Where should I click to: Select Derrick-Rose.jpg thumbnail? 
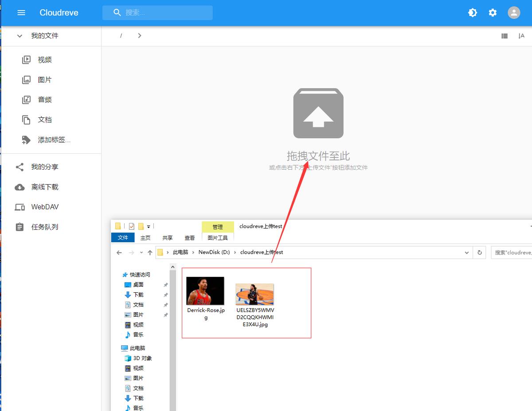point(205,291)
